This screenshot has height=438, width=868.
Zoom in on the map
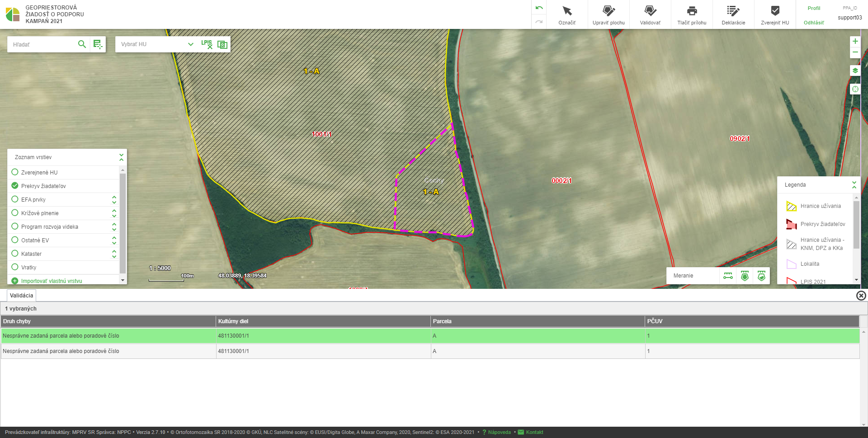tap(855, 41)
